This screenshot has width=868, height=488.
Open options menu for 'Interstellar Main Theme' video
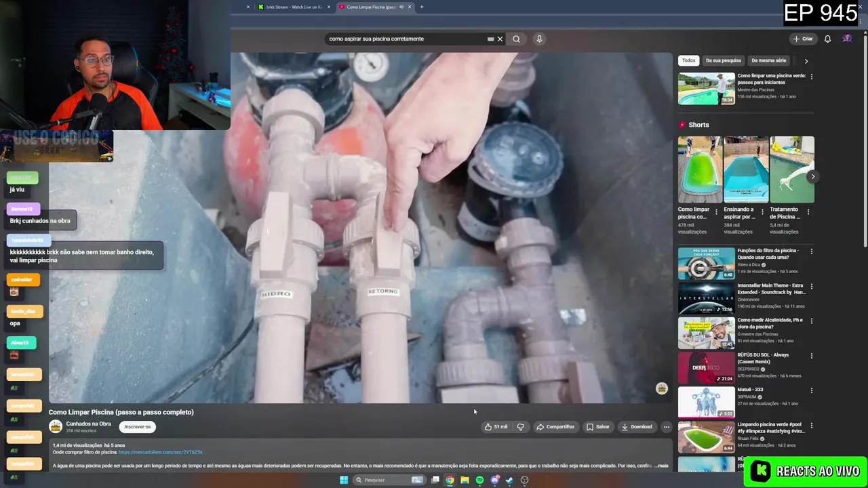tap(812, 286)
